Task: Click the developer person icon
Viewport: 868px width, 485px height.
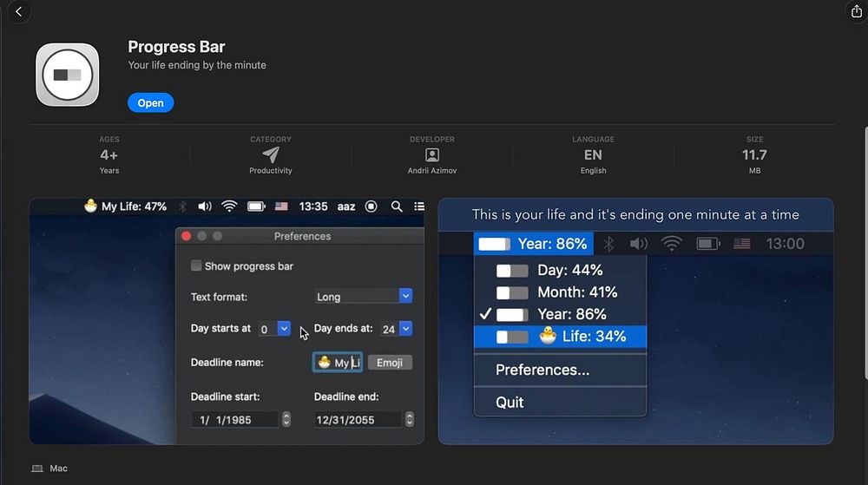Action: [x=432, y=154]
